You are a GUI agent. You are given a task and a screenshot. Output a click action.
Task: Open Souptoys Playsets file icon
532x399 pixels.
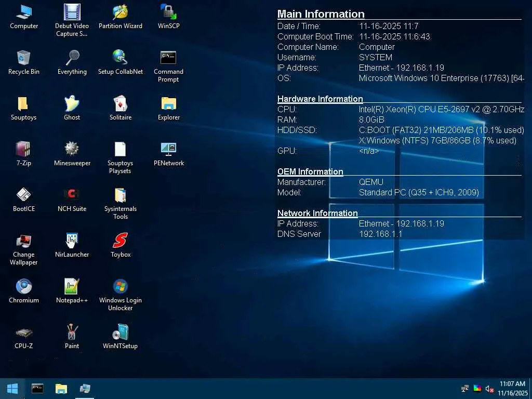coord(121,158)
